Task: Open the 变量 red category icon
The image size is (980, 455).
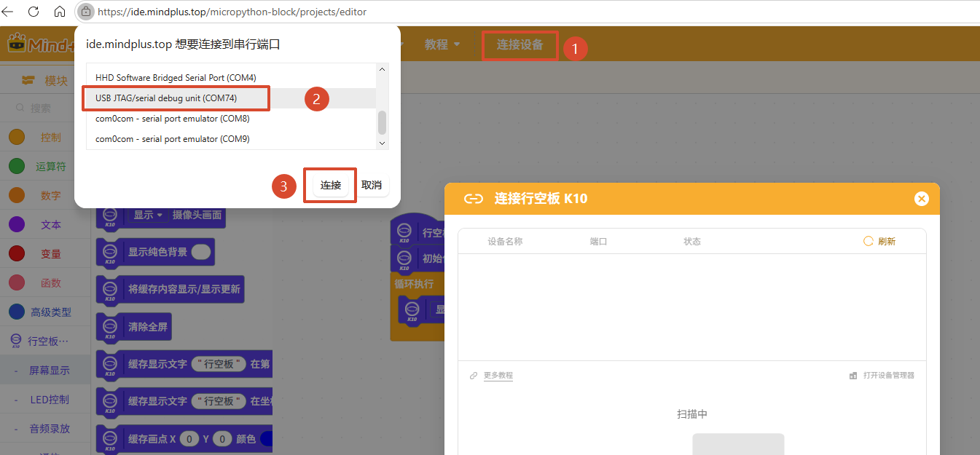Action: point(17,253)
